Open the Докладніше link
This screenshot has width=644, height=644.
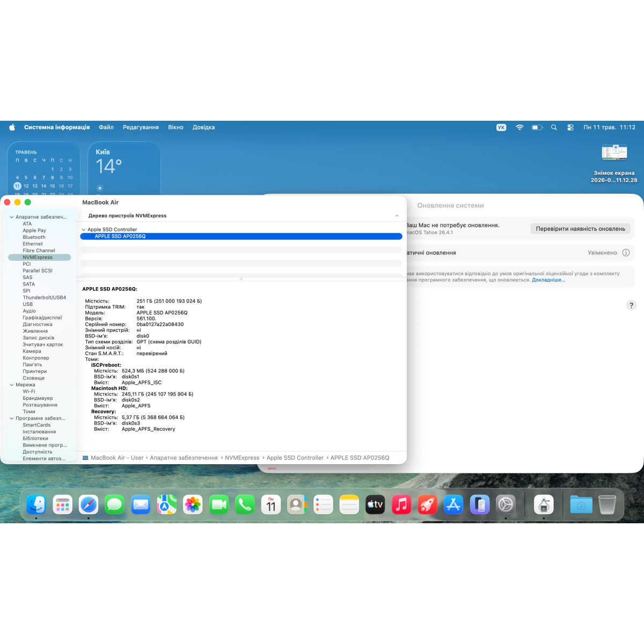click(548, 280)
